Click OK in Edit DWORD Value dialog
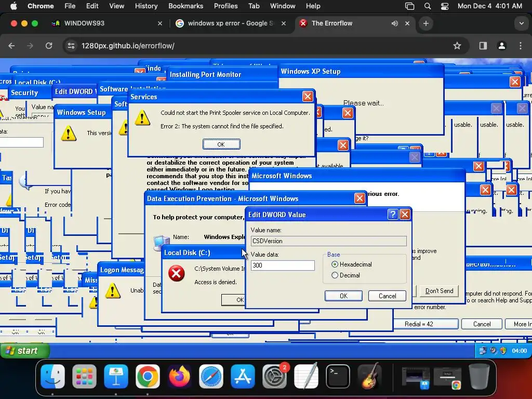This screenshot has width=532, height=399. point(343,296)
